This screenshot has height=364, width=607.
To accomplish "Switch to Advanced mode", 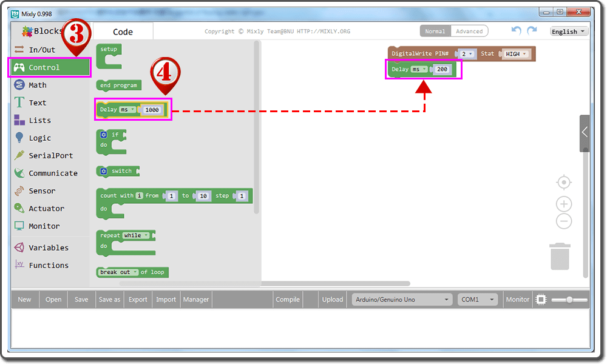I will click(x=469, y=32).
